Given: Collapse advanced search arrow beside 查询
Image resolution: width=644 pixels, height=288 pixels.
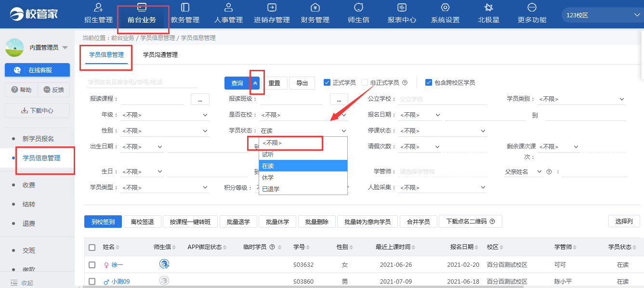Looking at the screenshot, I should point(255,83).
